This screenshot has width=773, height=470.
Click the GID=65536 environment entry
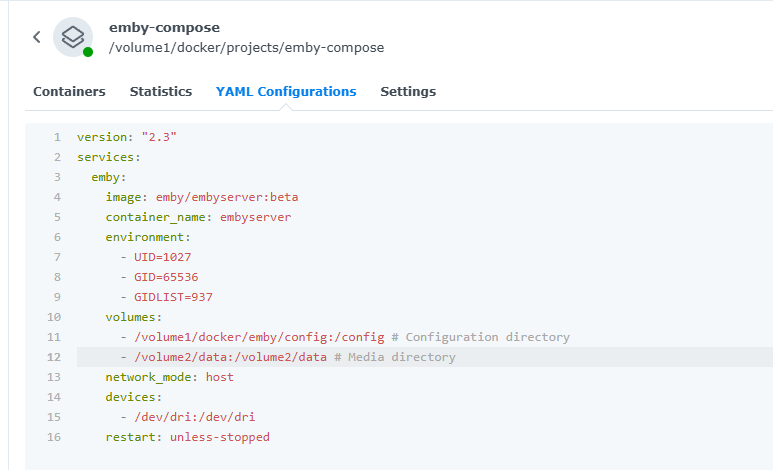coord(165,277)
